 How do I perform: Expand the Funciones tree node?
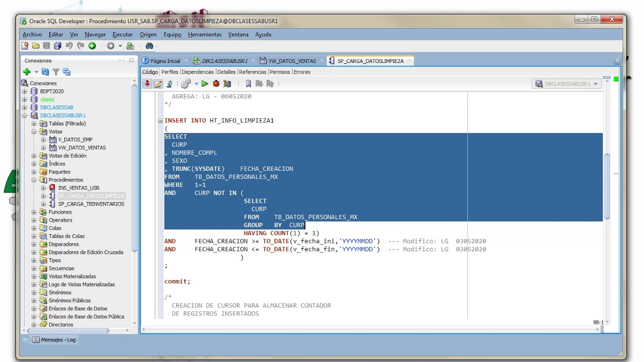[34, 212]
